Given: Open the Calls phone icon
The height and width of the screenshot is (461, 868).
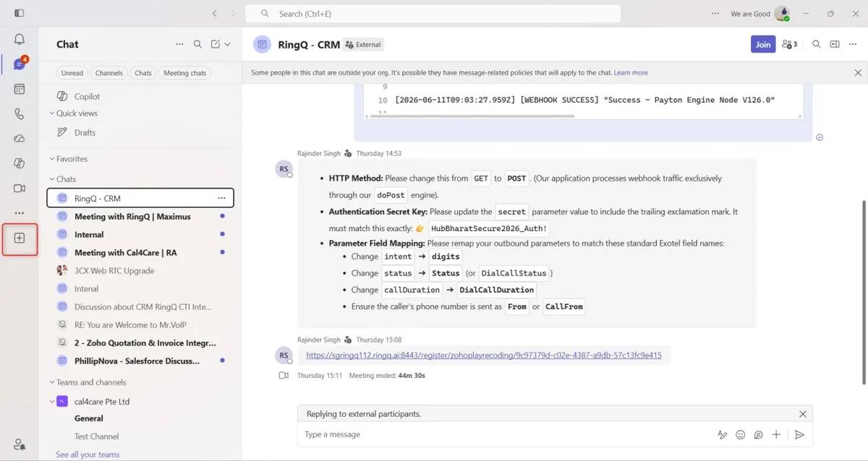Looking at the screenshot, I should click(x=20, y=113).
